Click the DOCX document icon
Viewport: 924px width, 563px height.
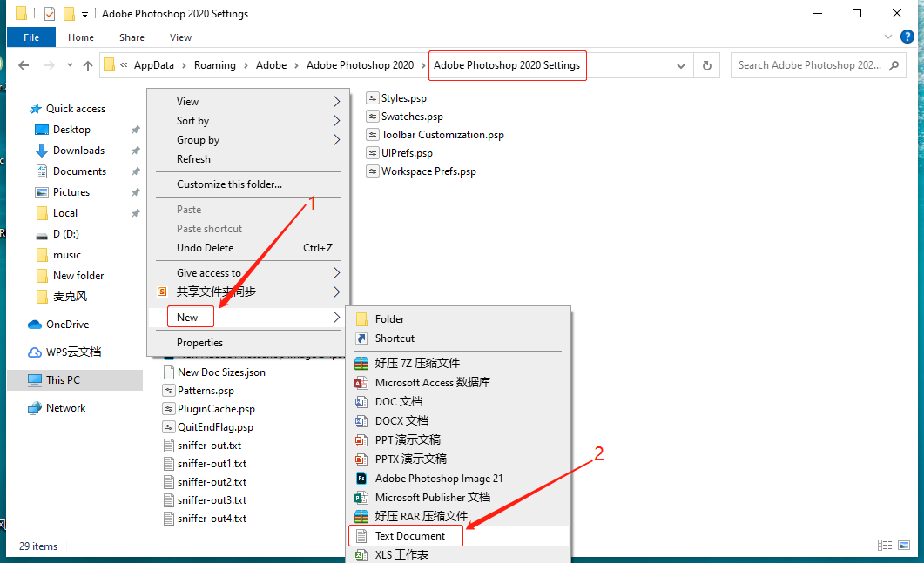tap(361, 421)
